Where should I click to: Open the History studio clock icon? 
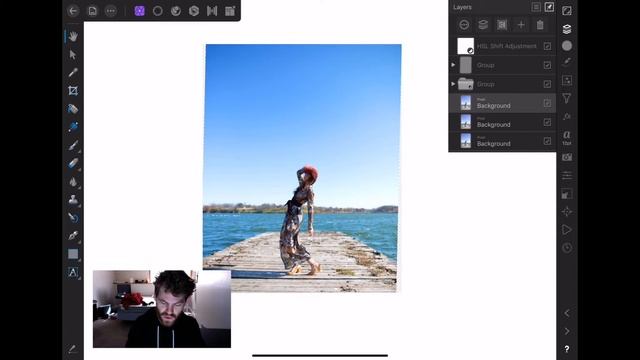tap(567, 248)
